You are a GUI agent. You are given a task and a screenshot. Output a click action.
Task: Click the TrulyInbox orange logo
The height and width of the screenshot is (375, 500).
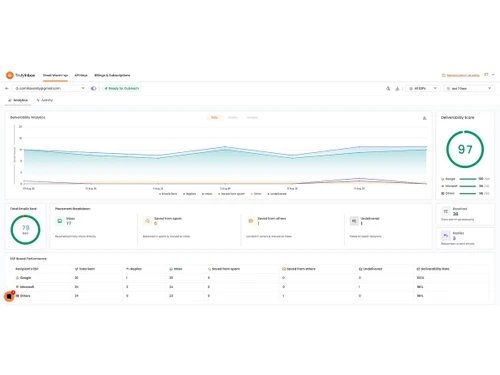pyautogui.click(x=10, y=75)
